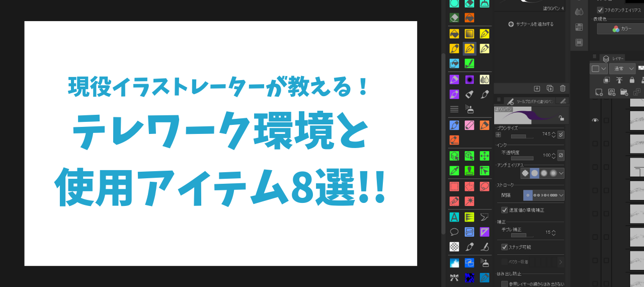Import sub tool material via download icon
The image size is (644, 287).
coord(537,88)
